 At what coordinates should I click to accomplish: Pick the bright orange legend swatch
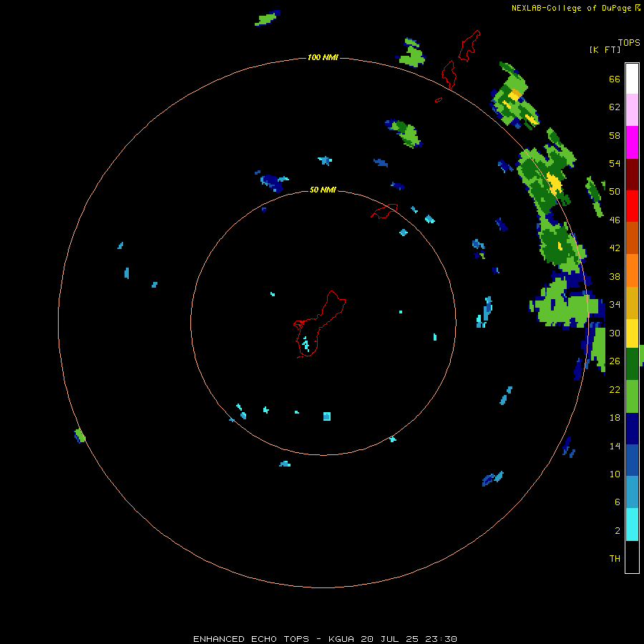point(632,270)
